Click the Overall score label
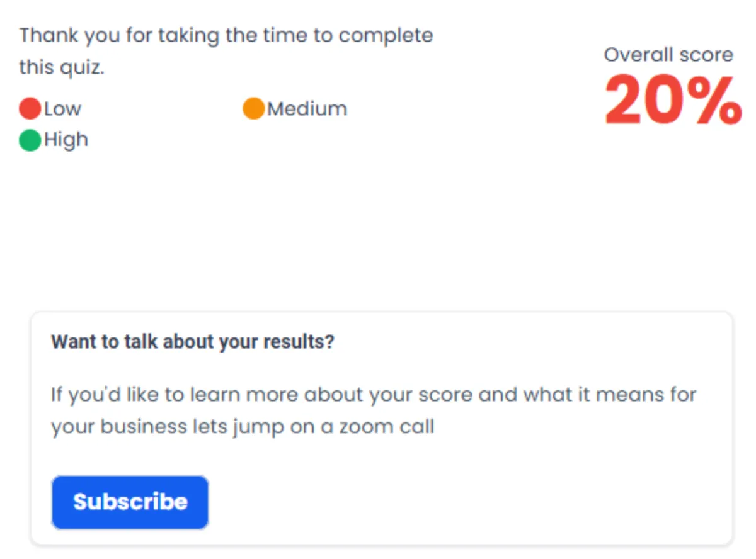756x559 pixels. 668,55
